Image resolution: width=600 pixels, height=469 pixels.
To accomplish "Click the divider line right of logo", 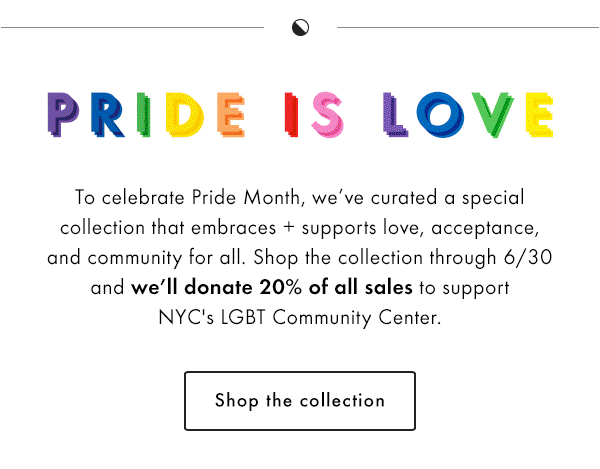I will click(468, 27).
